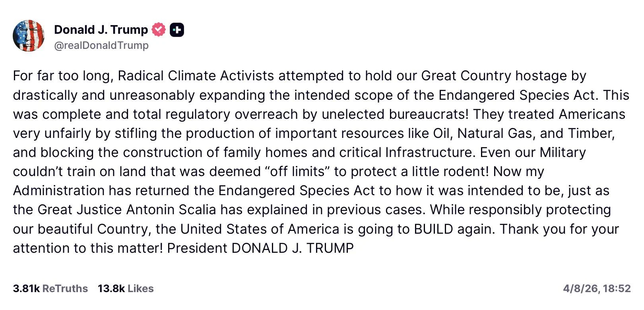Click the President DONALD J. TRUMP signature

pyautogui.click(x=260, y=248)
